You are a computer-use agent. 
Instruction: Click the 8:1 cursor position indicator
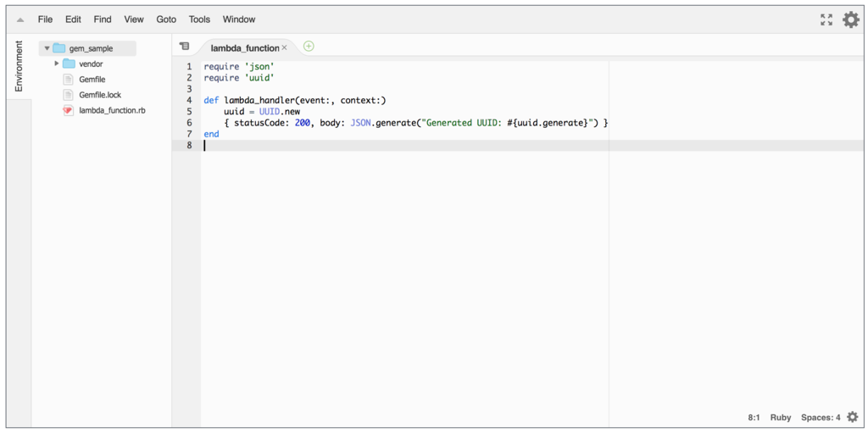754,418
